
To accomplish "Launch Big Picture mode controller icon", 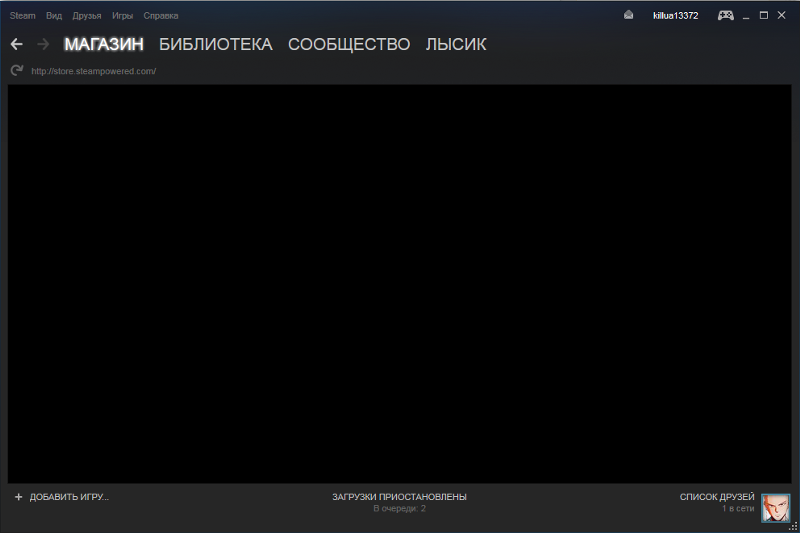I will (x=725, y=15).
